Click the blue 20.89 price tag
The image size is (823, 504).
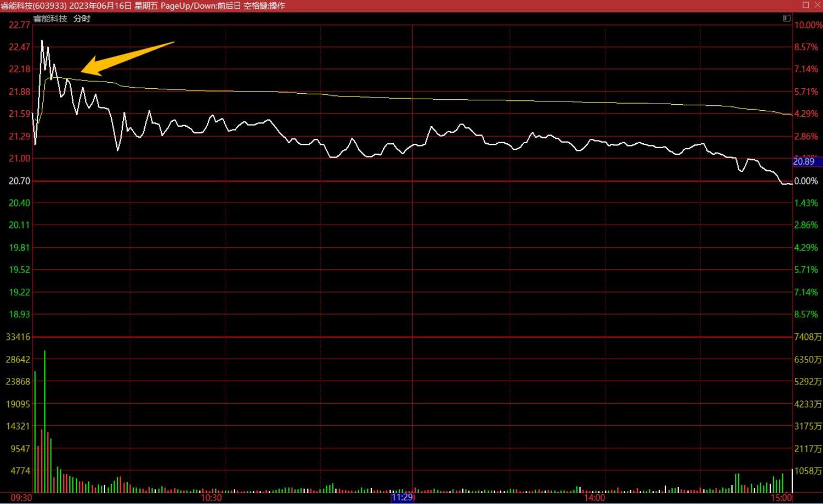803,161
